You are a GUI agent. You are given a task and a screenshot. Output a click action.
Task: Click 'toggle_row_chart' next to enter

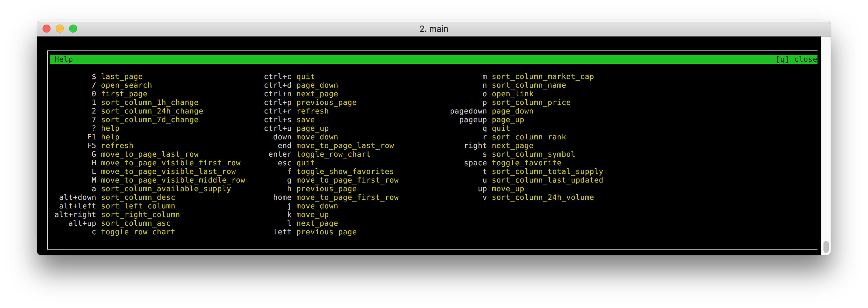point(334,155)
